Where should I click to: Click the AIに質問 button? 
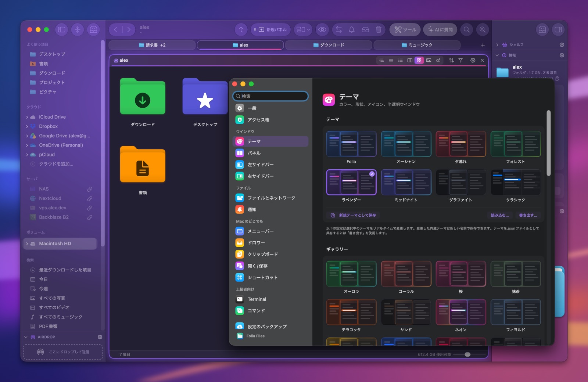coord(440,30)
